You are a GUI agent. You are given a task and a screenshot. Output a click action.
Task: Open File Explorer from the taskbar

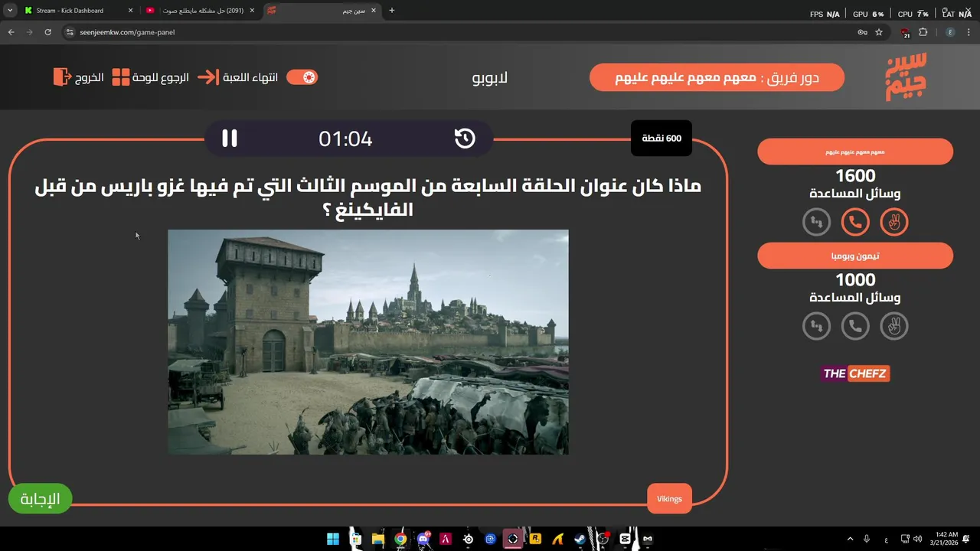(x=377, y=539)
